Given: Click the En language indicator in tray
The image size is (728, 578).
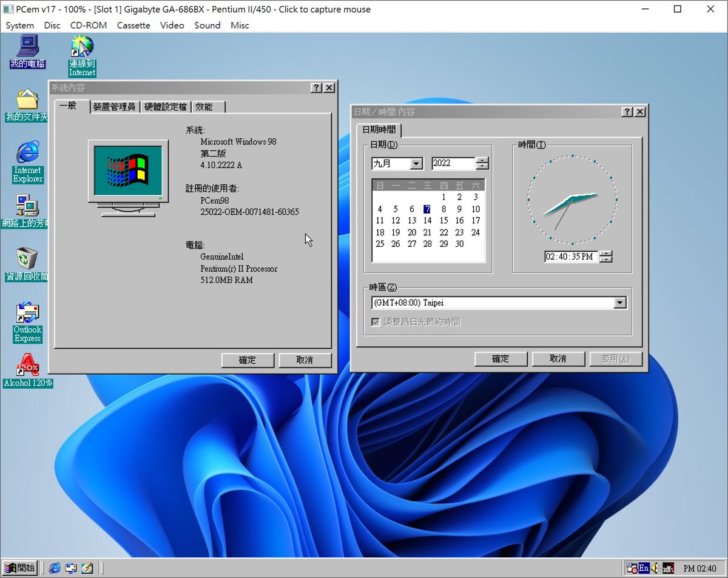Looking at the screenshot, I should (644, 568).
